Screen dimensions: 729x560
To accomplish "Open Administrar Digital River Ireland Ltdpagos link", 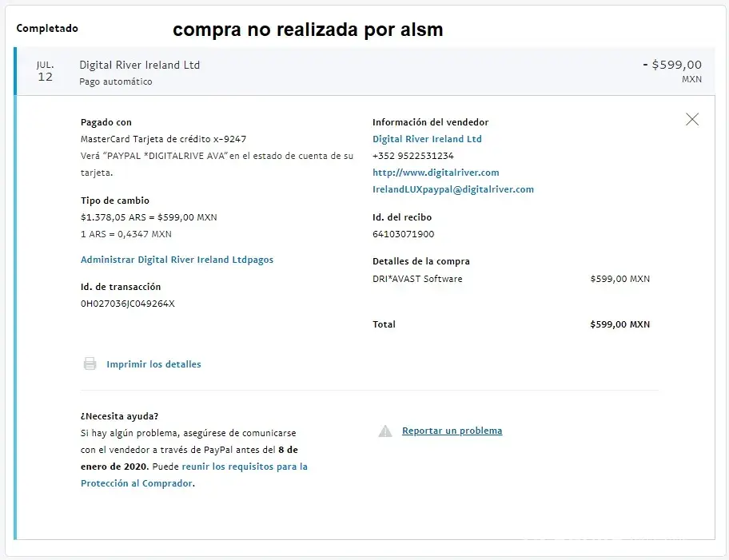I will tap(177, 260).
